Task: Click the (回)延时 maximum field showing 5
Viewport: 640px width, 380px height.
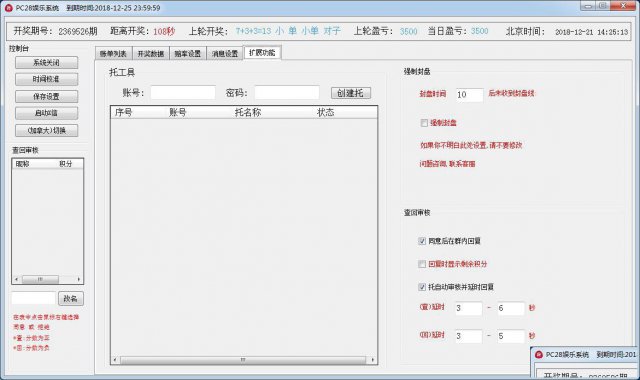Action: pyautogui.click(x=511, y=336)
